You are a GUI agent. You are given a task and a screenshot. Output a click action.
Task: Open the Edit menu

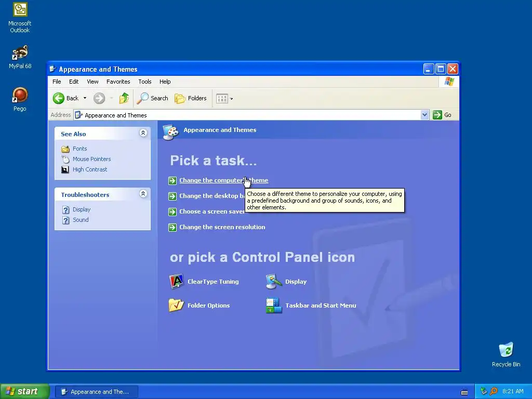(x=74, y=82)
